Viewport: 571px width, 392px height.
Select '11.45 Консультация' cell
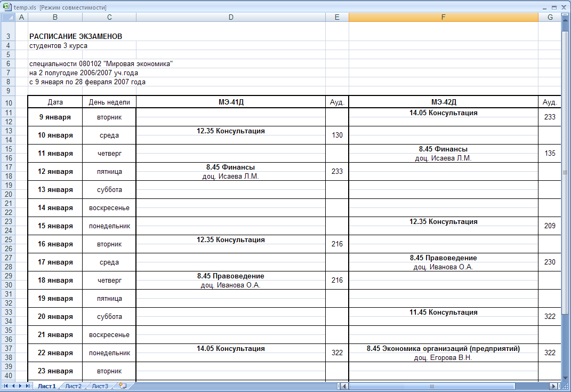(443, 312)
